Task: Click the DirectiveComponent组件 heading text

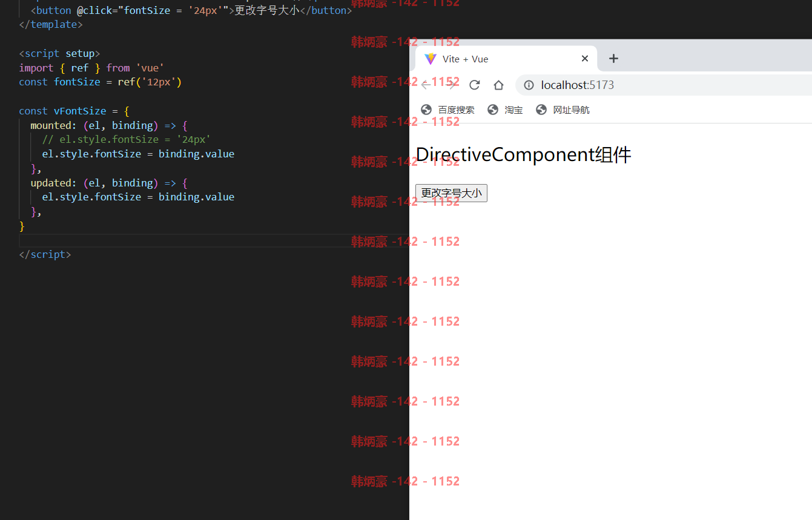Action: (x=523, y=155)
